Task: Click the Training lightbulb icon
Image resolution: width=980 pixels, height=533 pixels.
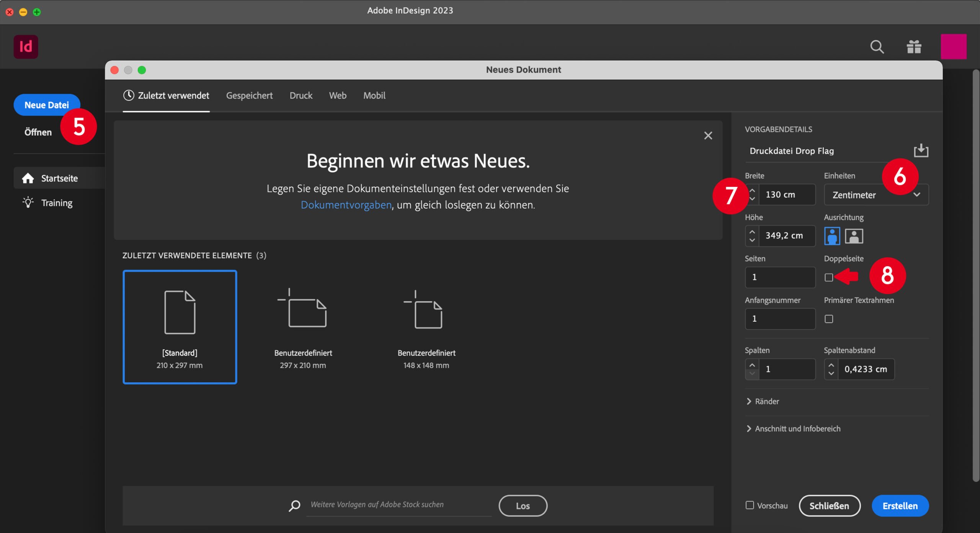Action: pos(28,203)
